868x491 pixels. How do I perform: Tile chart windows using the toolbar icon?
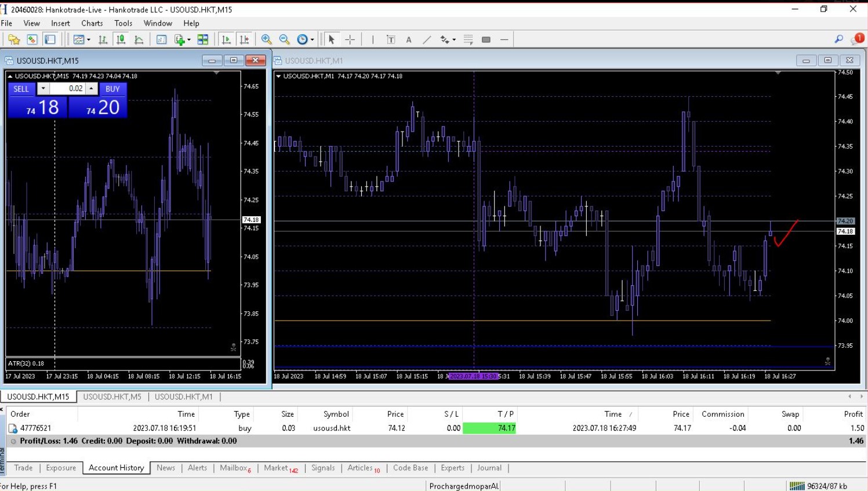[x=202, y=39]
